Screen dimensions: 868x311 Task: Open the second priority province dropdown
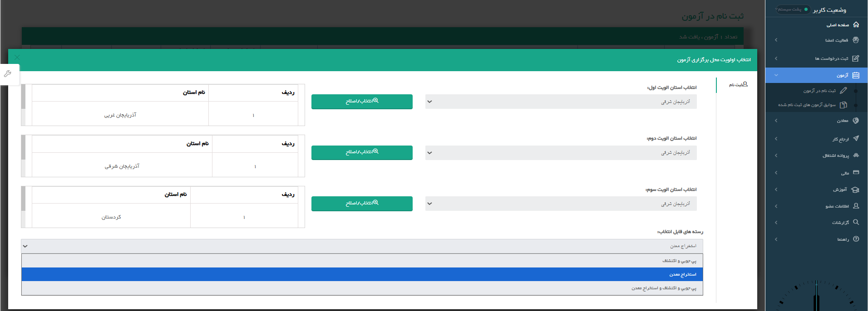pos(561,153)
